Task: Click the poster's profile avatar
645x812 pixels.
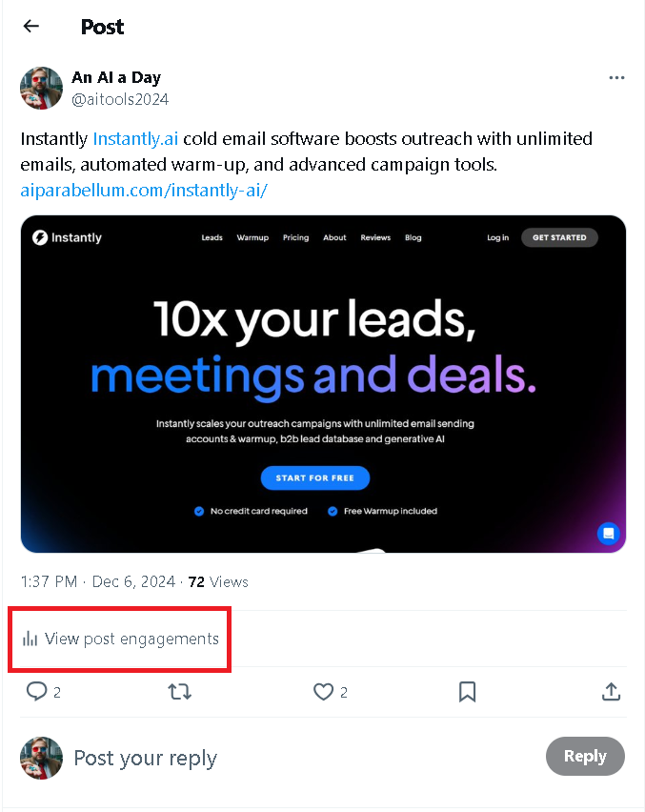Action: [41, 88]
